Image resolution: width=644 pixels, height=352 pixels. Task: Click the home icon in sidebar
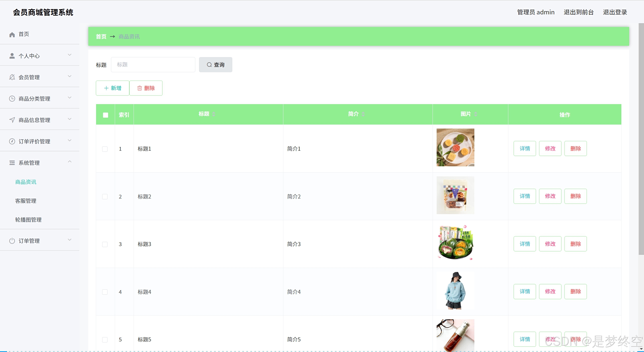pyautogui.click(x=12, y=34)
